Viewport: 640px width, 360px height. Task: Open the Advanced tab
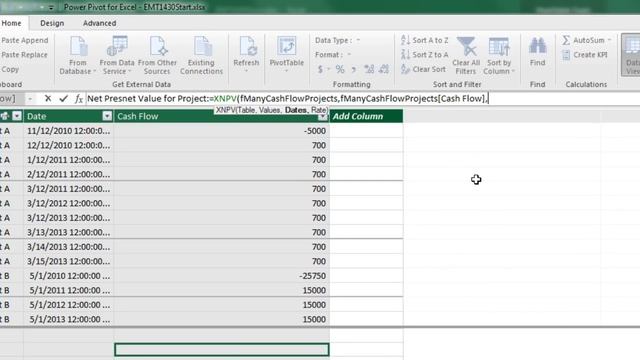[x=100, y=23]
